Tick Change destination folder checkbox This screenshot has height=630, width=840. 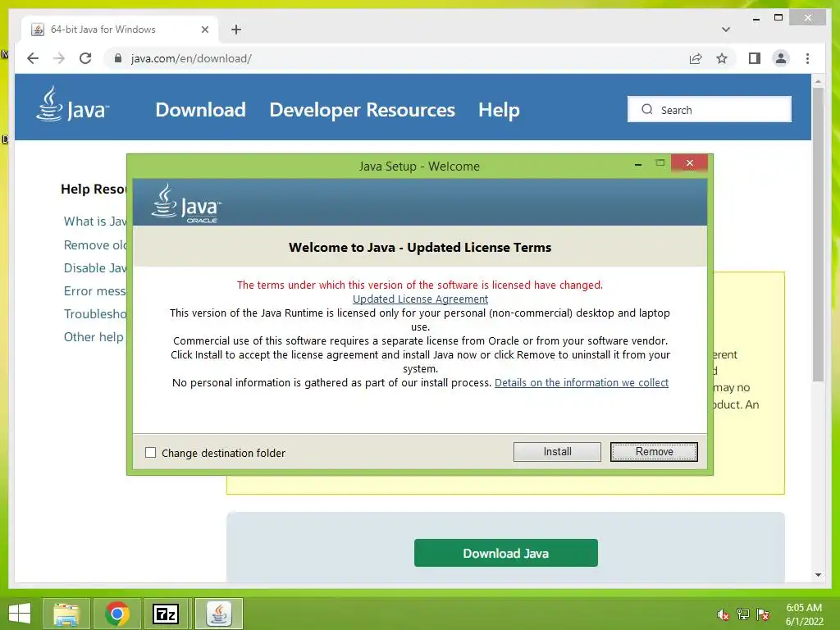(151, 453)
